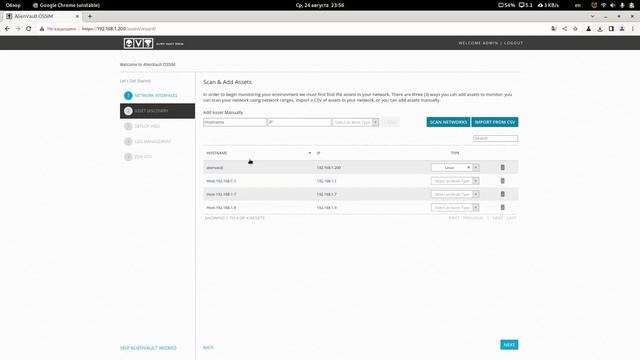Focus the IP input field
The image size is (640, 360).
coord(299,122)
